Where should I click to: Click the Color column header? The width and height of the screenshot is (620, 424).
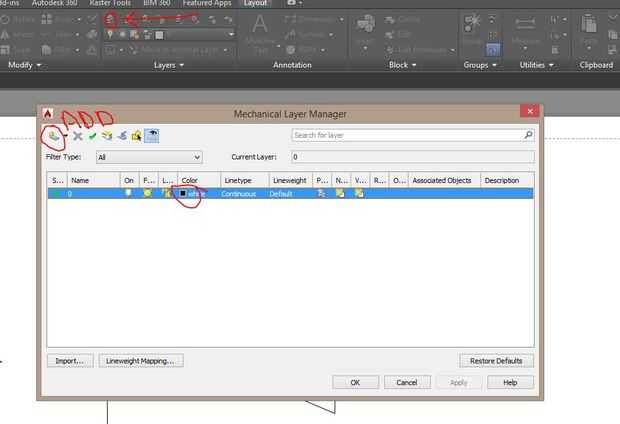tap(199, 180)
